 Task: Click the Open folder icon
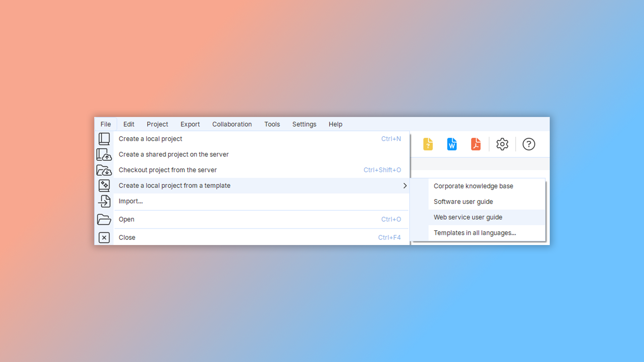click(104, 219)
